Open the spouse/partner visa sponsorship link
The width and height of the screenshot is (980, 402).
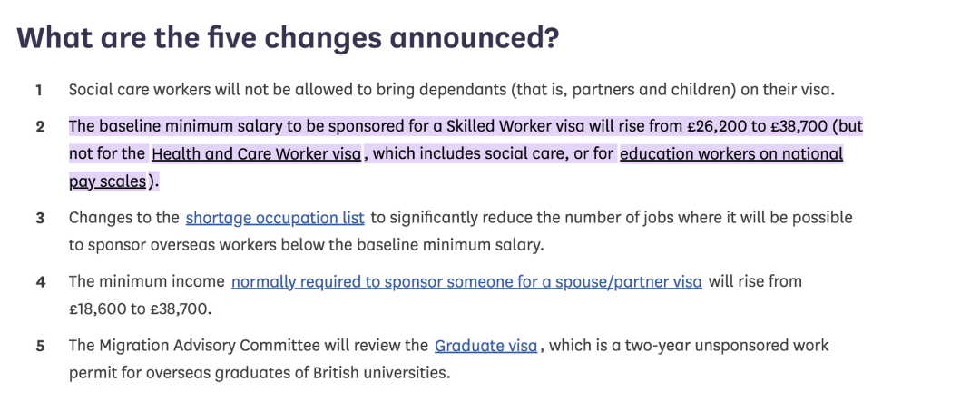pyautogui.click(x=466, y=282)
